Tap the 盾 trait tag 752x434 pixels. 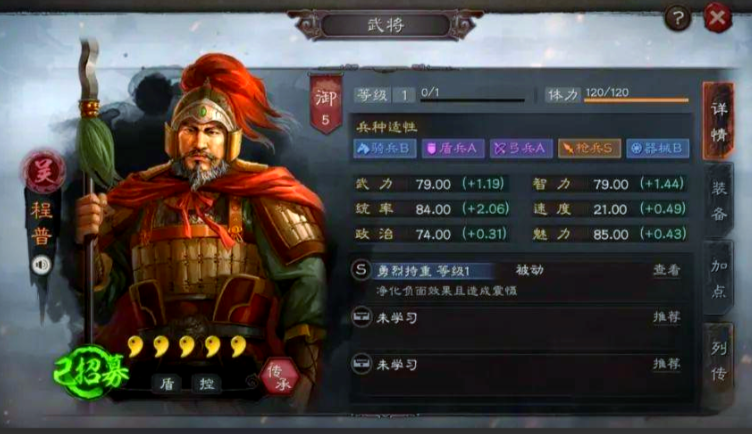(166, 384)
